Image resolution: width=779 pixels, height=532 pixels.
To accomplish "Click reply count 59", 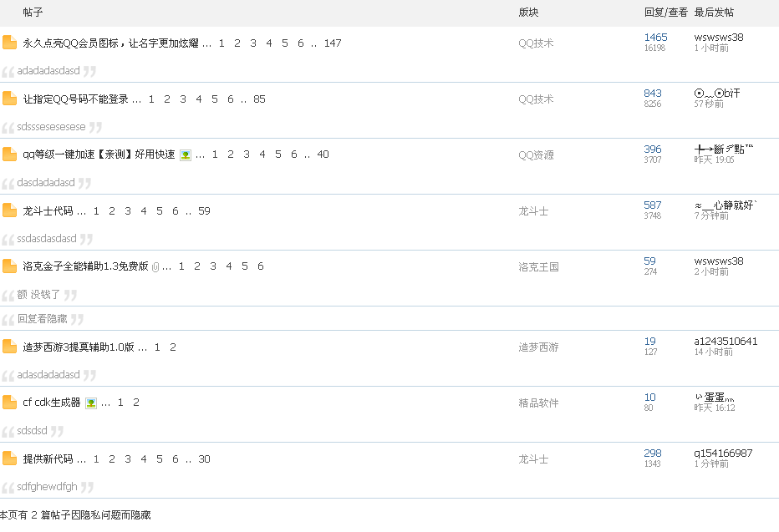I will (649, 261).
